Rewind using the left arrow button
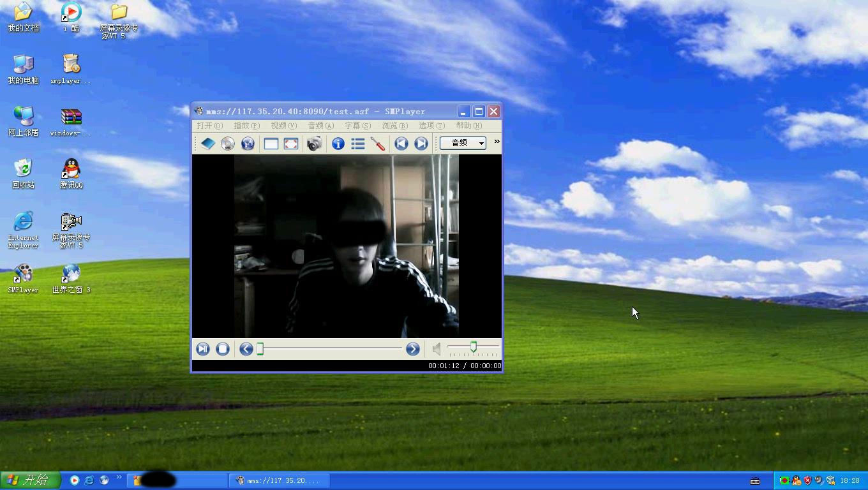 [246, 349]
